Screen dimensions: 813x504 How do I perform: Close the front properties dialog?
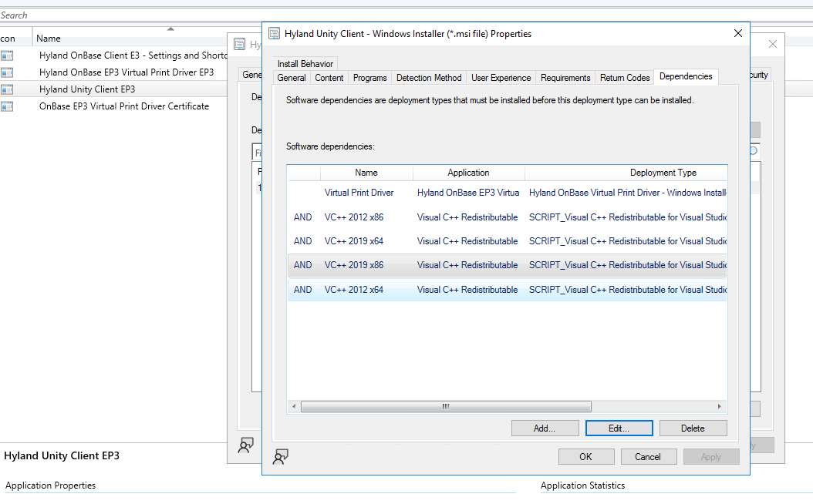click(x=738, y=33)
